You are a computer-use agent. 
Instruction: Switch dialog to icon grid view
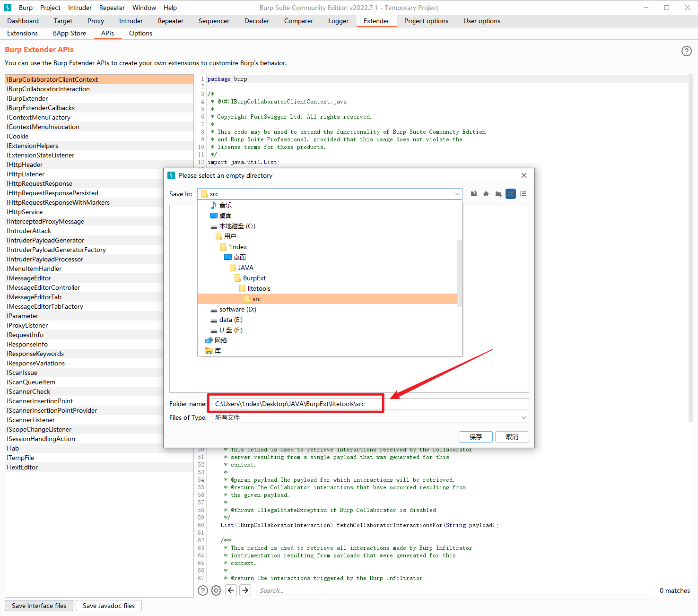[x=511, y=194]
